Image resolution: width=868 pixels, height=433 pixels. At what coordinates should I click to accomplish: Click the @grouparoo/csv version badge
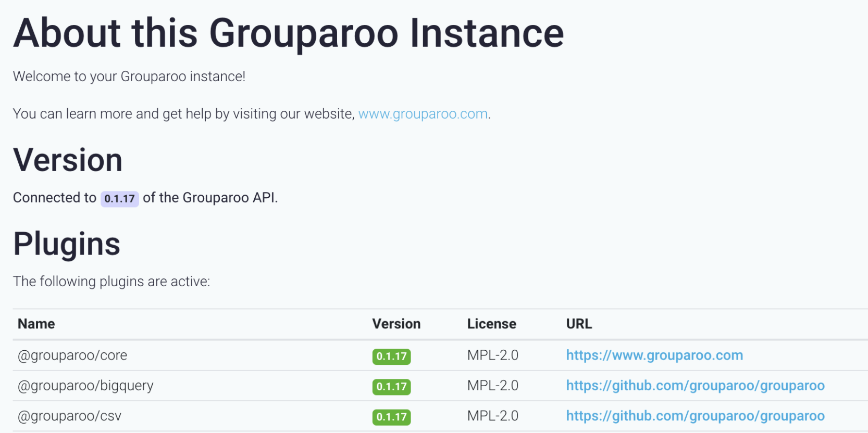click(391, 417)
